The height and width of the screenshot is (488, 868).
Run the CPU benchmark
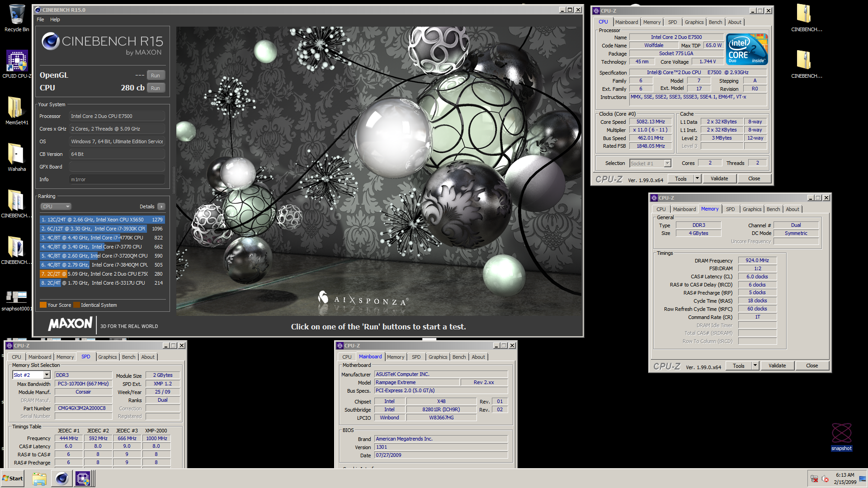(x=156, y=88)
